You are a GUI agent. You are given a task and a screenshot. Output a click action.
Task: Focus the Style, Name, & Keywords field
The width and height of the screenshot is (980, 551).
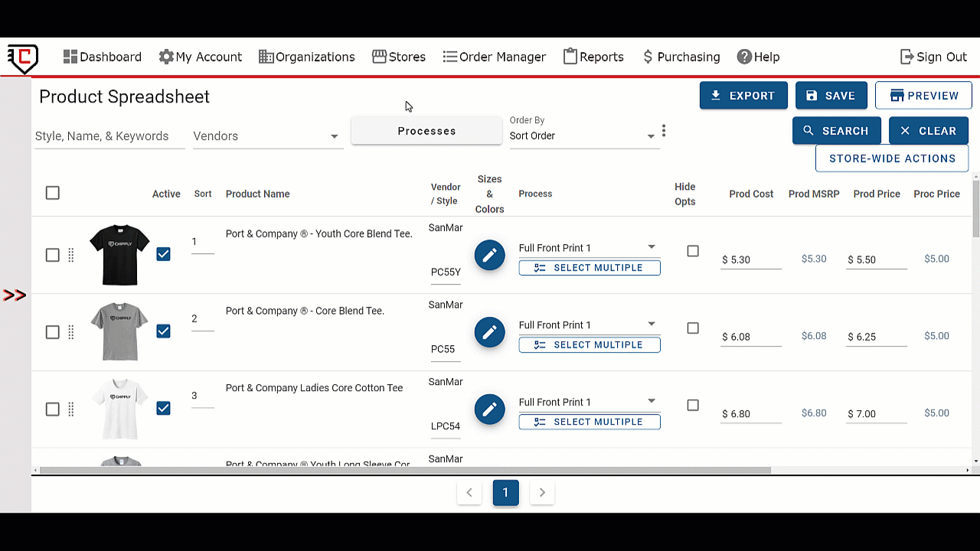click(x=109, y=136)
